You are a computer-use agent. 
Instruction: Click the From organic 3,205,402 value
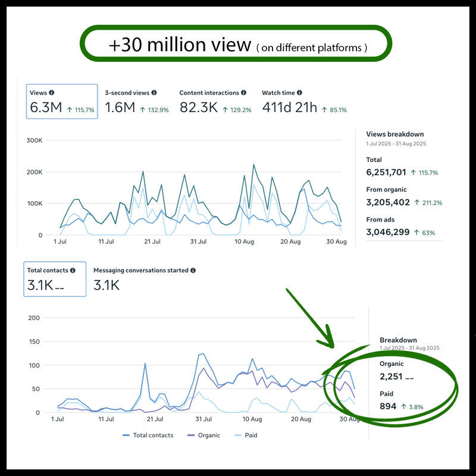point(388,202)
